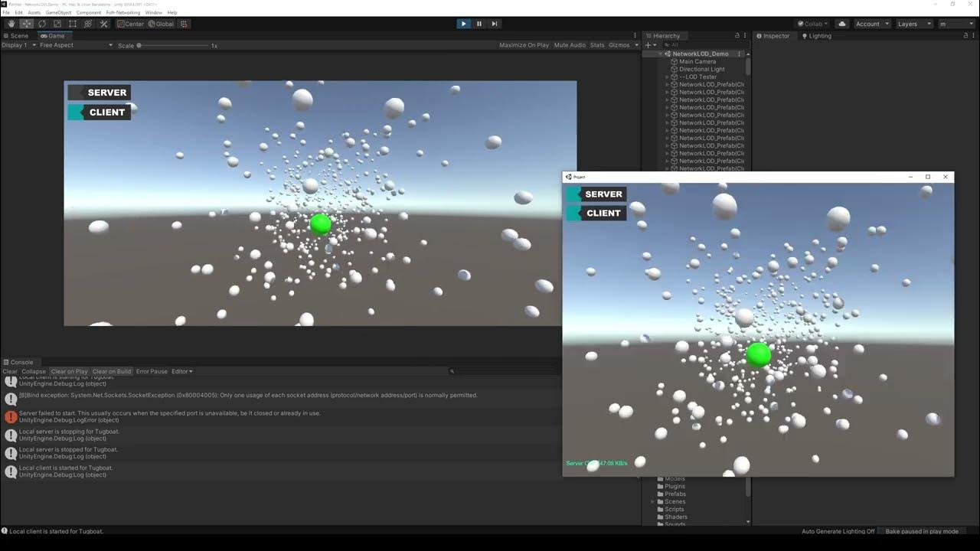The width and height of the screenshot is (980, 551).
Task: Select the Rect transform tool
Action: (x=72, y=24)
